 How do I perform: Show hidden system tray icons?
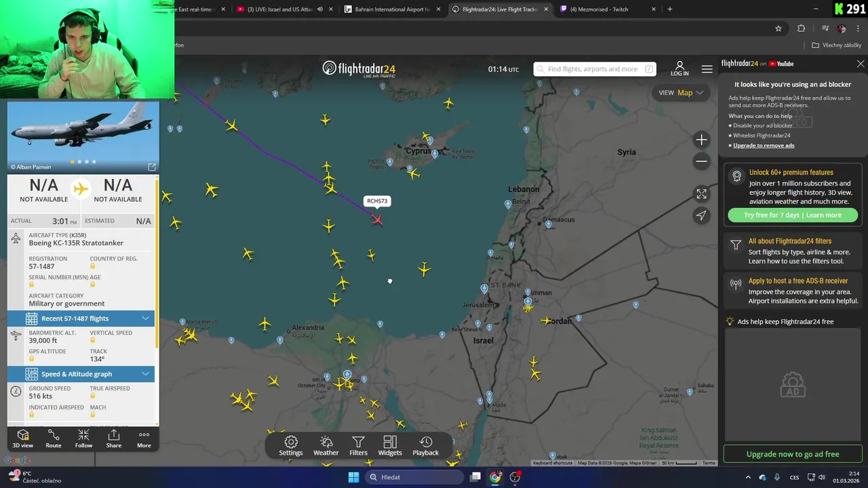tap(748, 477)
